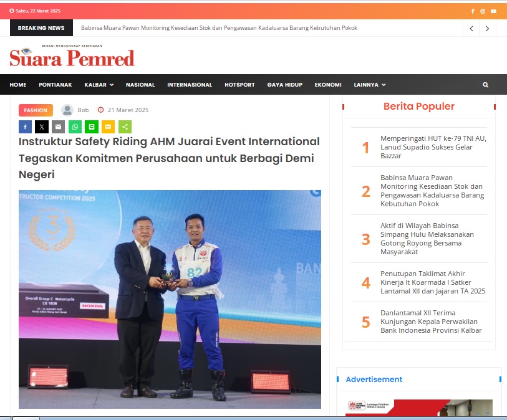Share the article on X (Twitter)
Image resolution: width=507 pixels, height=420 pixels.
point(42,126)
